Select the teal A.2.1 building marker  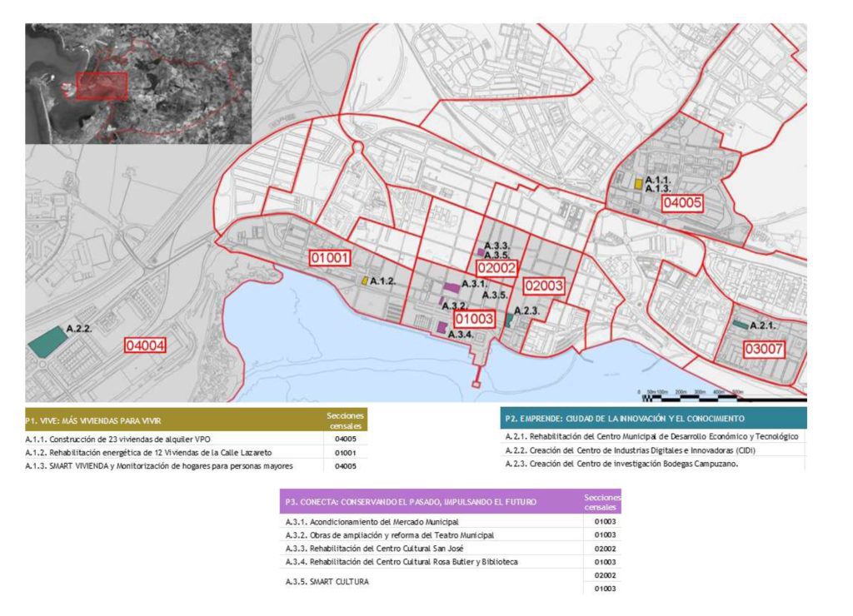[x=740, y=325]
